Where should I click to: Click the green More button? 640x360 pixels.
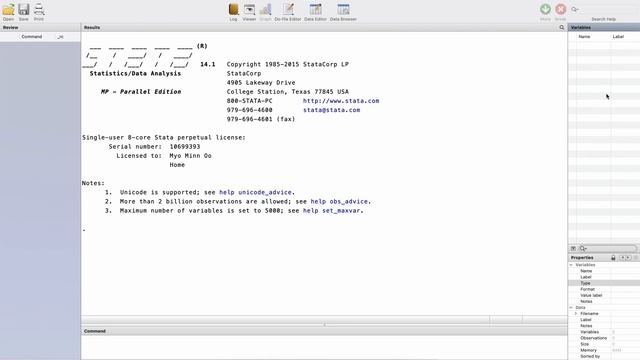[545, 9]
